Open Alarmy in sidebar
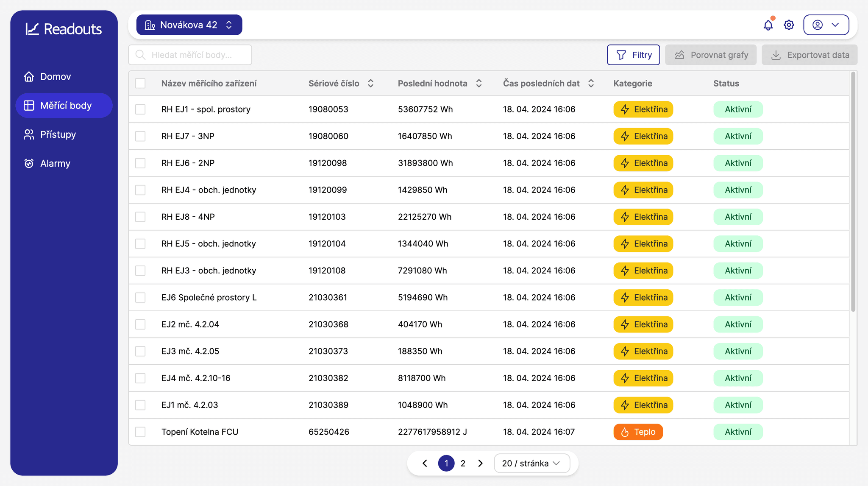The image size is (868, 486). [x=64, y=163]
